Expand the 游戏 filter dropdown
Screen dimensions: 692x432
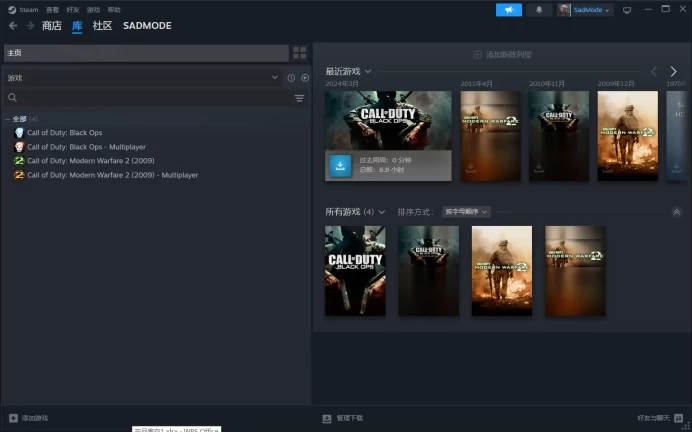click(143, 78)
